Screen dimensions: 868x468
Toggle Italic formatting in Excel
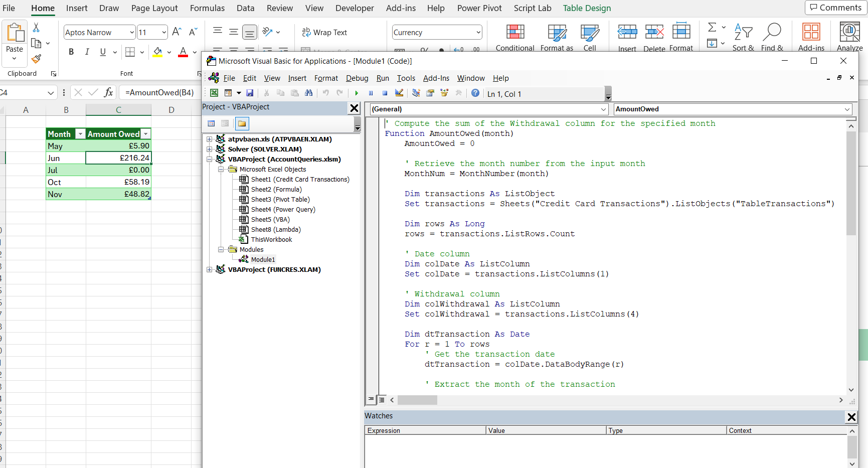coord(87,52)
